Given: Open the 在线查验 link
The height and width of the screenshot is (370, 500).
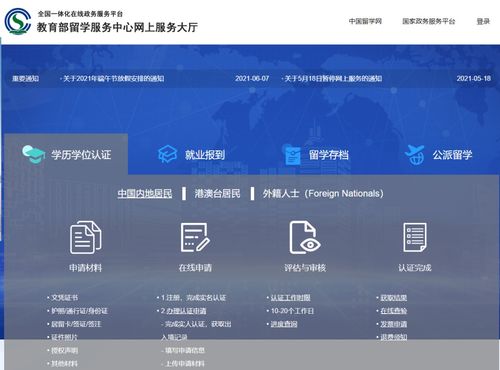Looking at the screenshot, I should [394, 311].
